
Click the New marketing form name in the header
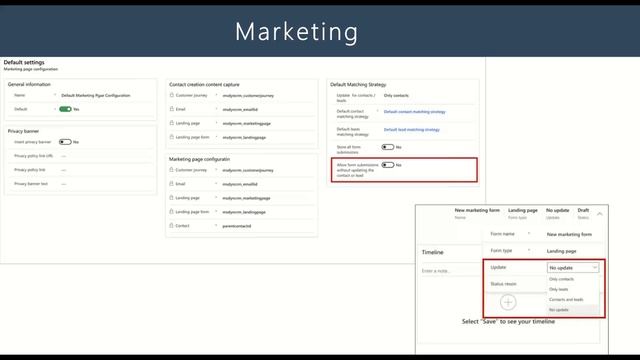[477, 210]
